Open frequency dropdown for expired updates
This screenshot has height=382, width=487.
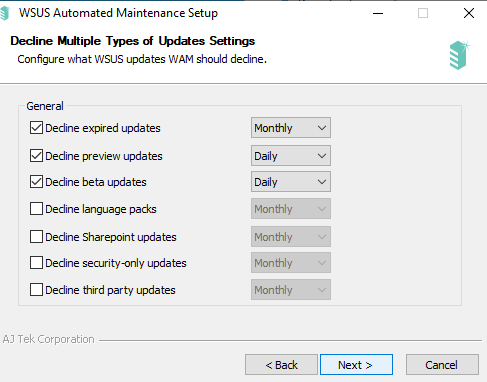(291, 127)
